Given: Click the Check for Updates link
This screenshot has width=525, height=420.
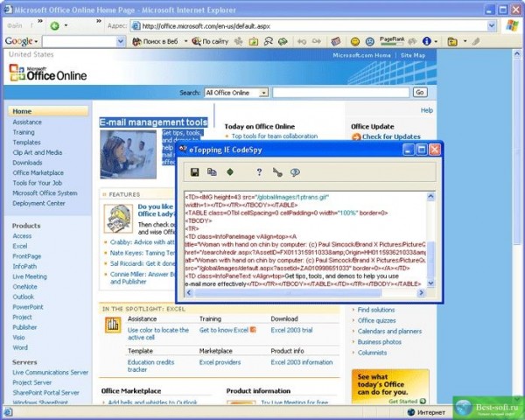Looking at the screenshot, I should pyautogui.click(x=391, y=136).
